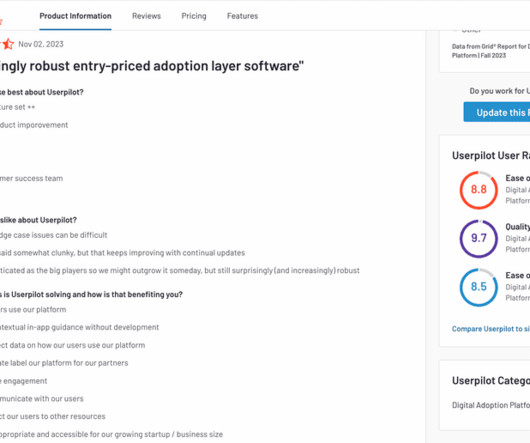The width and height of the screenshot is (530, 443).
Task: Open Compare Userpilot to similar link
Action: [x=491, y=329]
